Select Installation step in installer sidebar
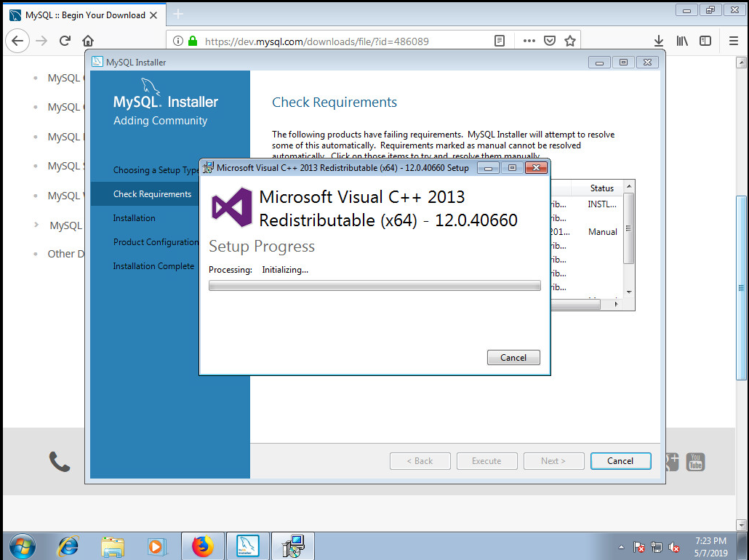 point(134,218)
